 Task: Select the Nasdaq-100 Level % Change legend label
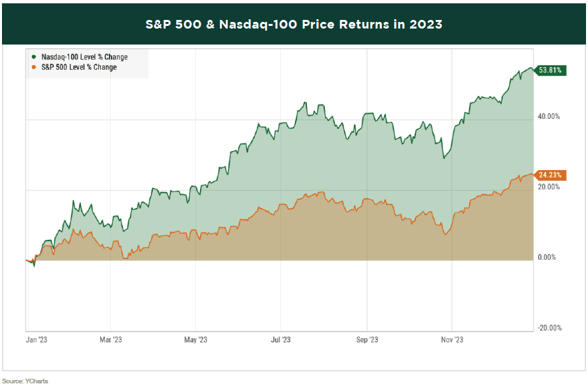pos(84,57)
